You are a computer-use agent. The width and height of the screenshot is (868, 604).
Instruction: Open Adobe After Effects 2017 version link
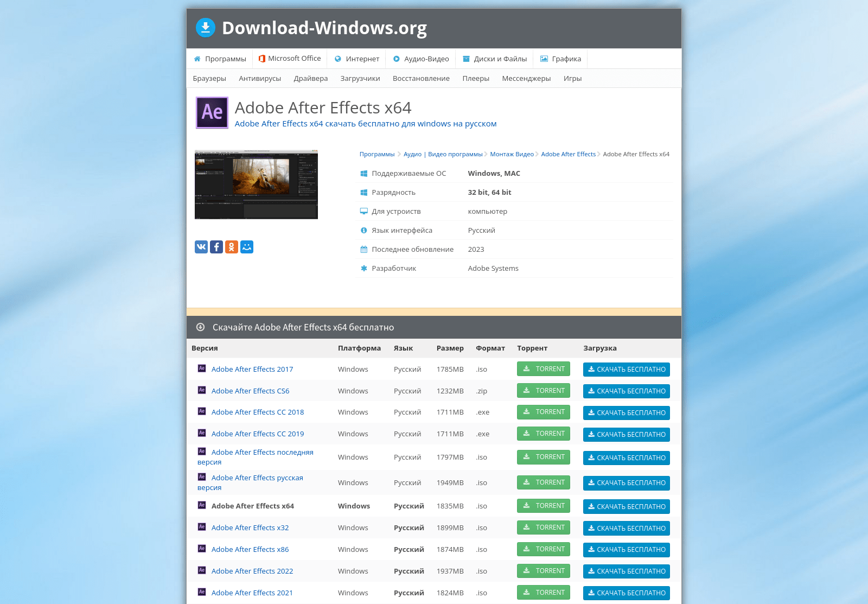(252, 369)
